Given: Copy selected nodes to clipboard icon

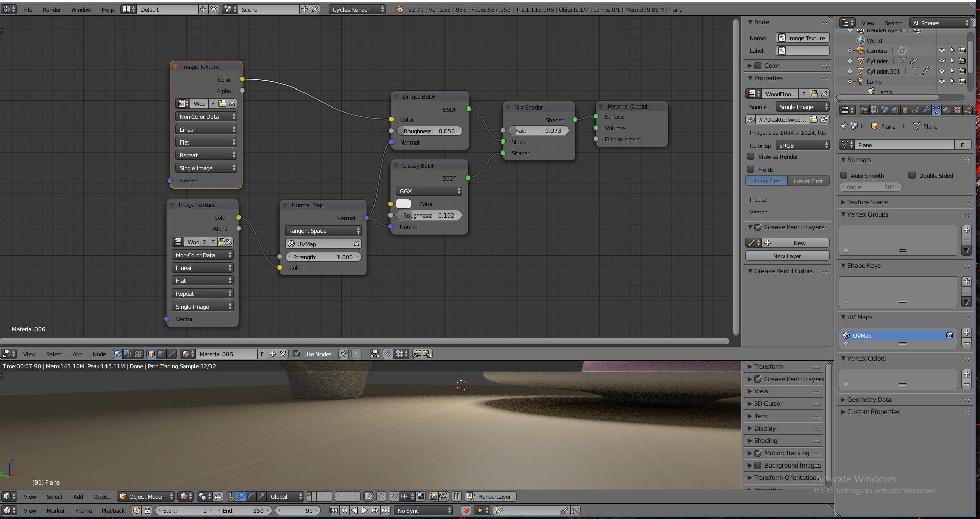Looking at the screenshot, I should tap(417, 354).
